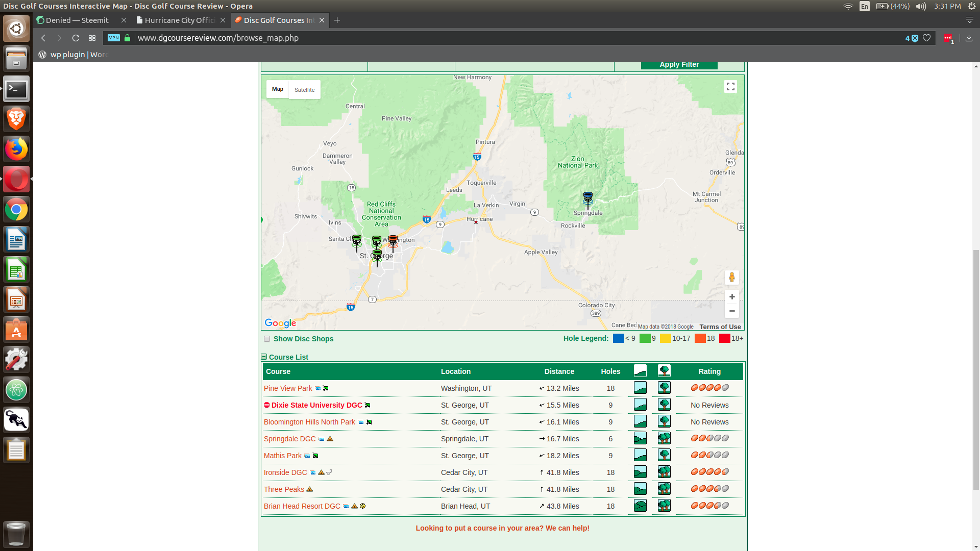This screenshot has height=551, width=980.
Task: Open the Brian Head Resort DGC link
Action: (302, 506)
